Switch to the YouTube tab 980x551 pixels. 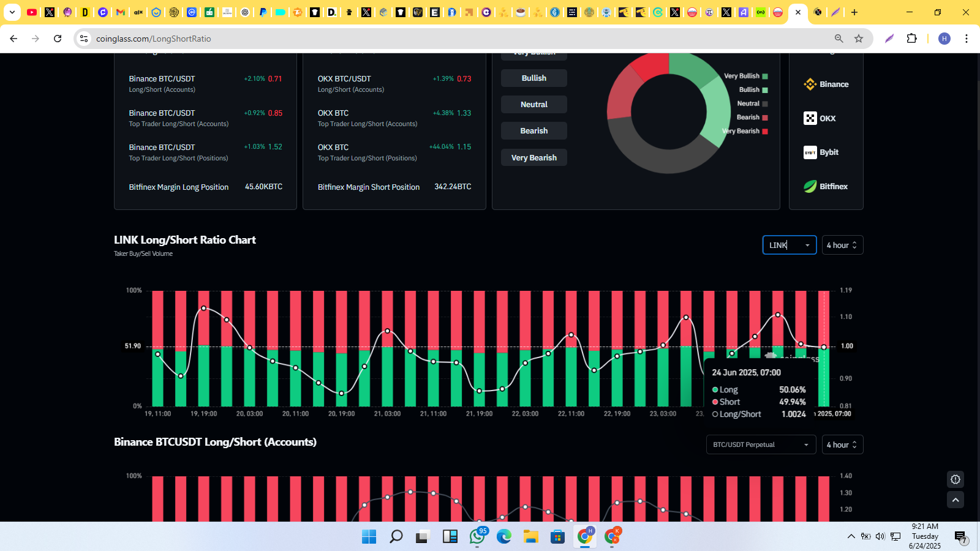tap(32, 12)
